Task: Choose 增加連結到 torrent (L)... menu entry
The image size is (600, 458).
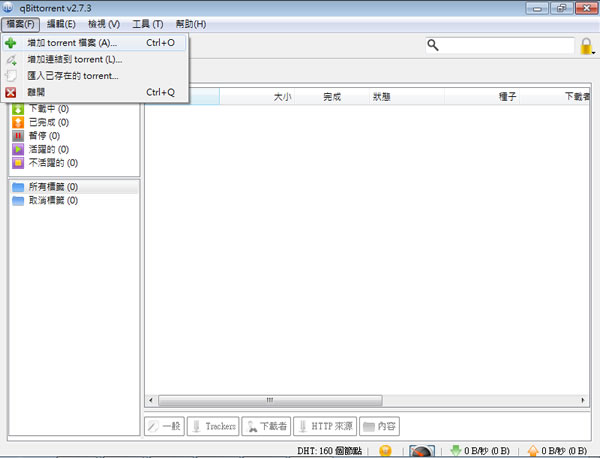Action: point(95,59)
